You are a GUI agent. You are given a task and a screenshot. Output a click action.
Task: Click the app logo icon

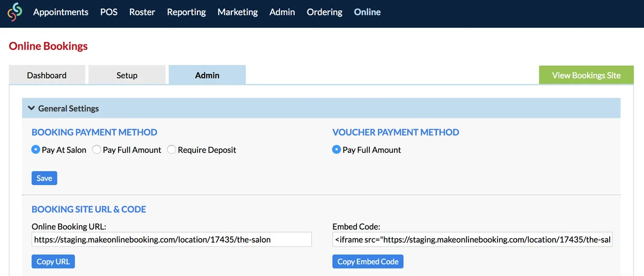(15, 12)
